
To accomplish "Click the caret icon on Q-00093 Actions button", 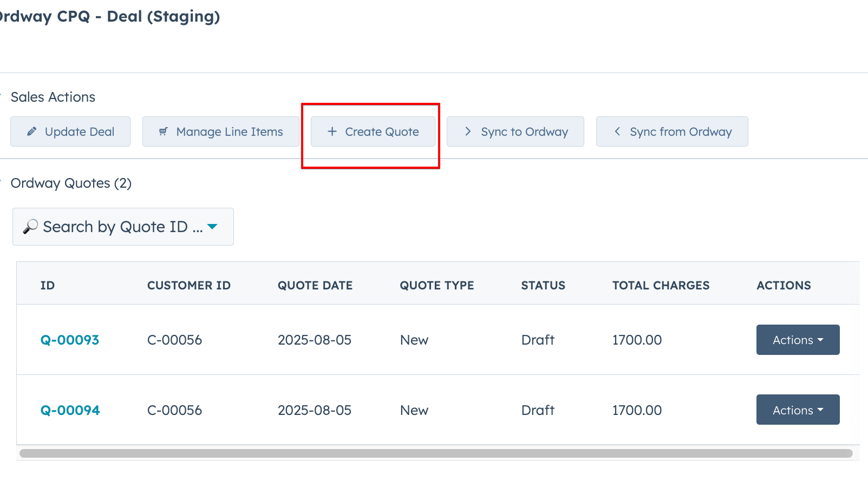I will (x=821, y=340).
